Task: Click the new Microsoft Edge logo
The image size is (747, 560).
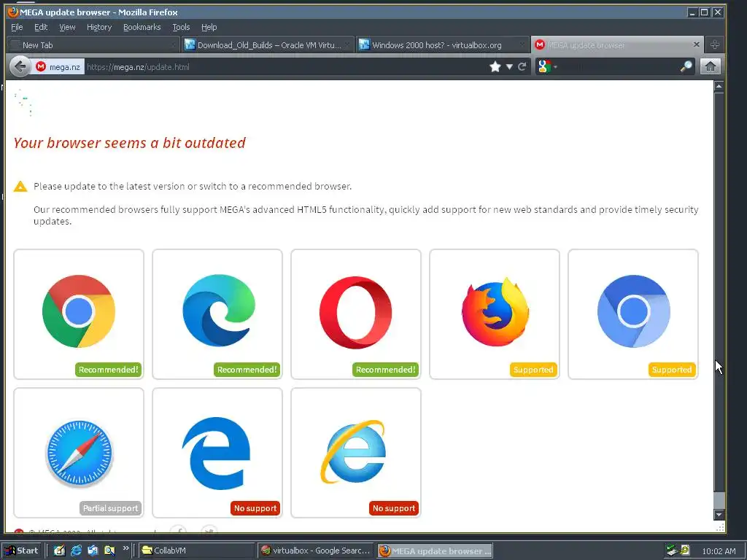Action: pyautogui.click(x=219, y=310)
